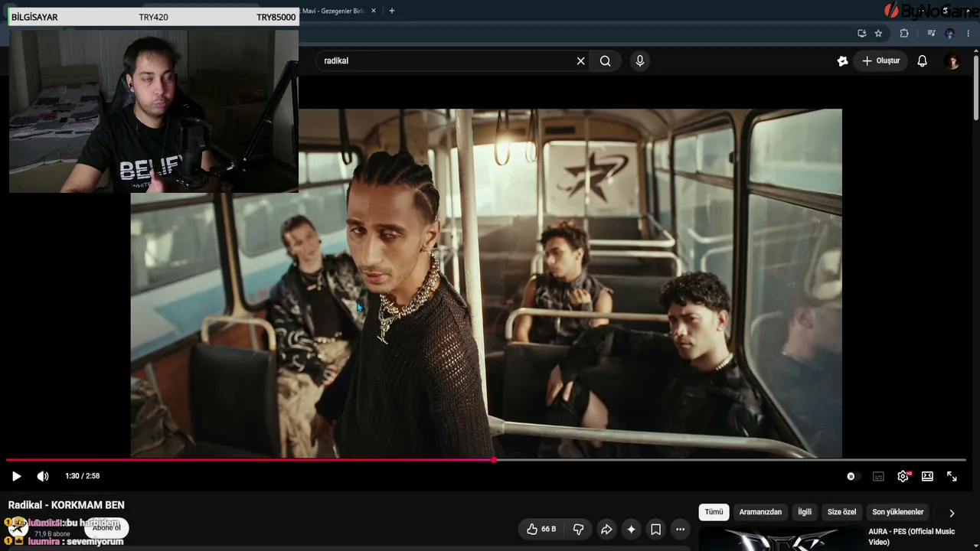Seek using the red video progress bar

[x=486, y=460]
